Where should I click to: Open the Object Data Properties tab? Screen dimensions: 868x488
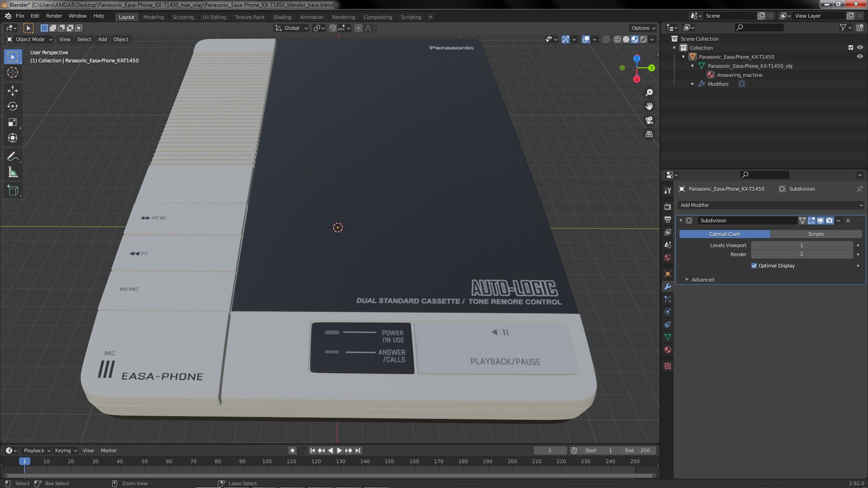(668, 337)
